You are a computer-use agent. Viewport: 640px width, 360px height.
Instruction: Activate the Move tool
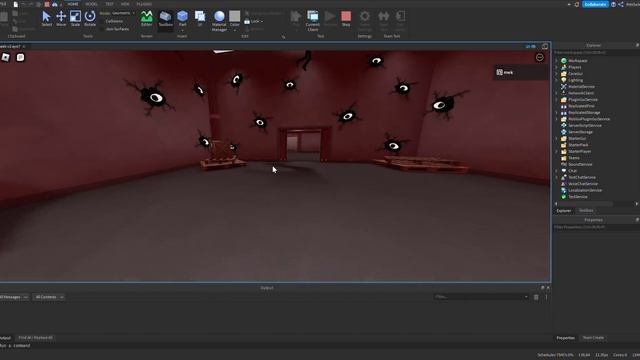pos(61,18)
